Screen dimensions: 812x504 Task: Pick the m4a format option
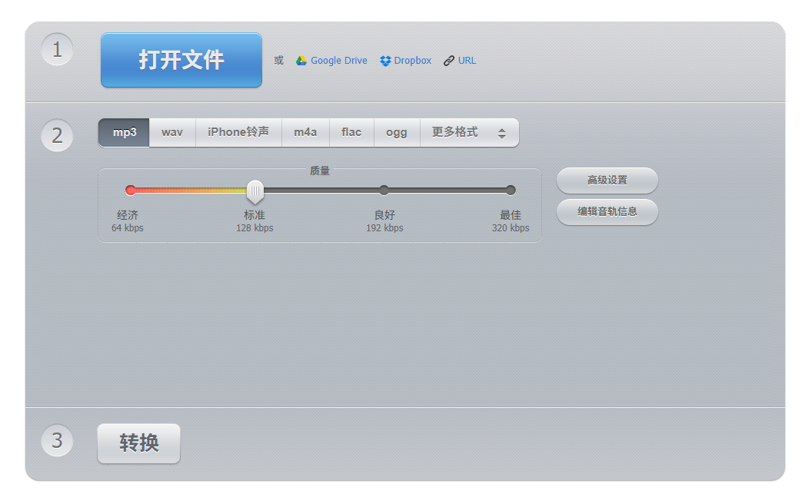click(x=305, y=132)
